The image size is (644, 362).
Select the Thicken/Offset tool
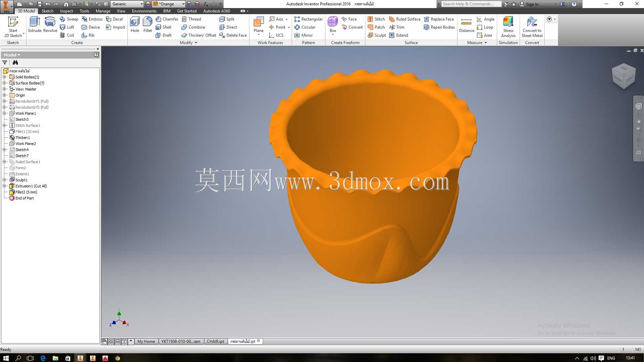199,35
